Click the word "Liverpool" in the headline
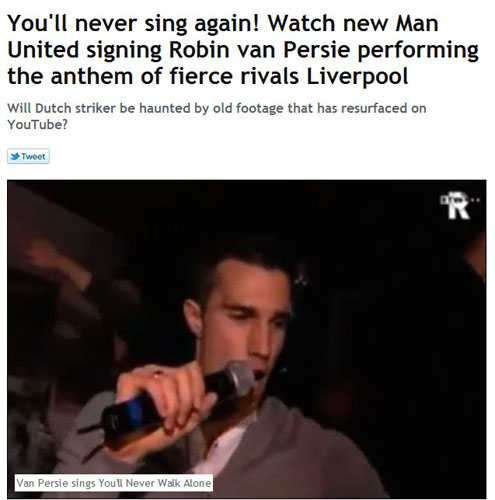The height and width of the screenshot is (500, 495). pyautogui.click(x=357, y=77)
